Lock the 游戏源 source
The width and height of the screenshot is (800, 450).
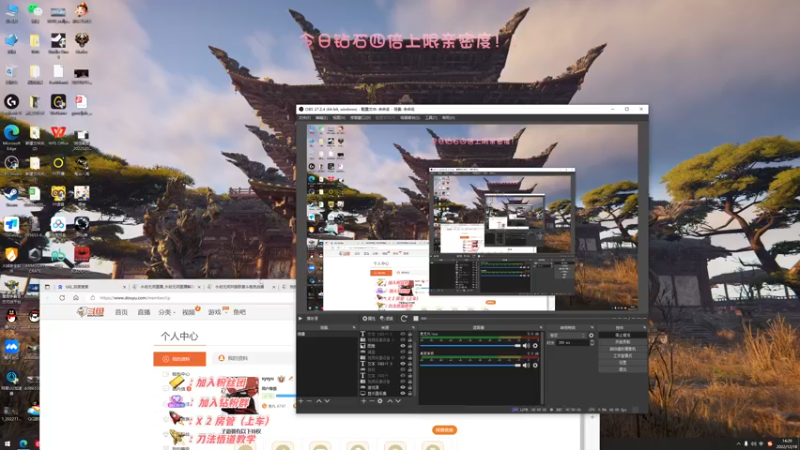pyautogui.click(x=410, y=387)
